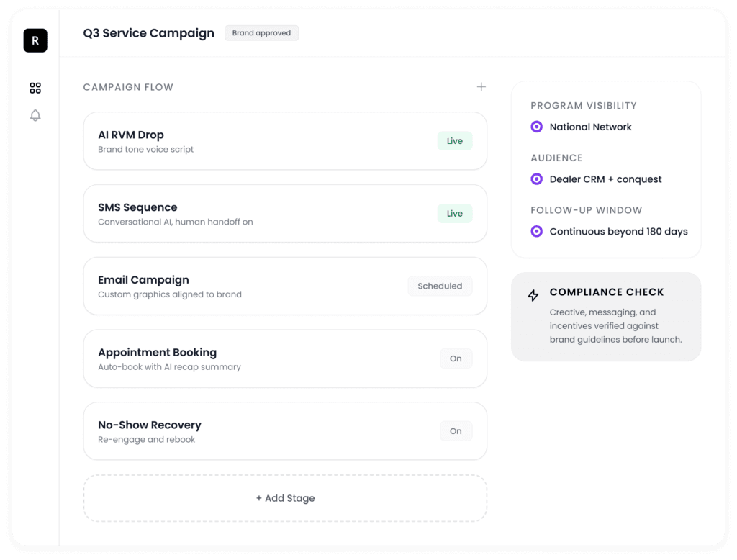Viewport: 737px width, 560px height.
Task: Click the black R logo icon
Action: click(x=35, y=40)
